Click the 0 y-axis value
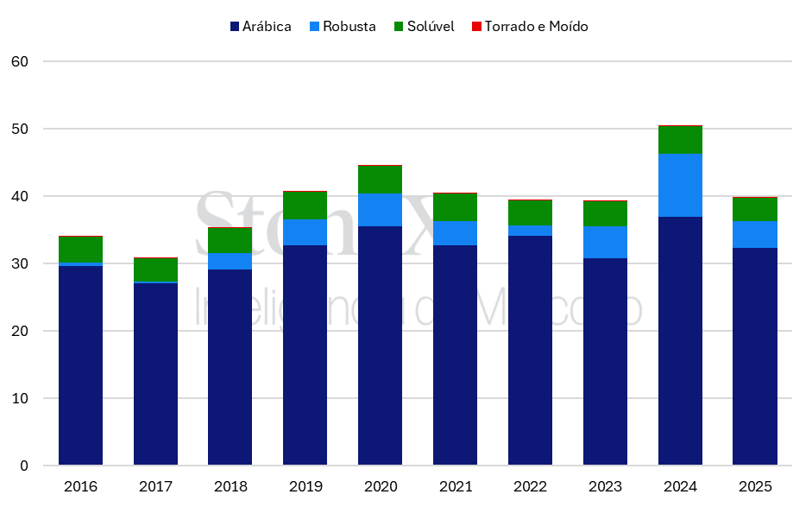The height and width of the screenshot is (507, 812). (24, 466)
